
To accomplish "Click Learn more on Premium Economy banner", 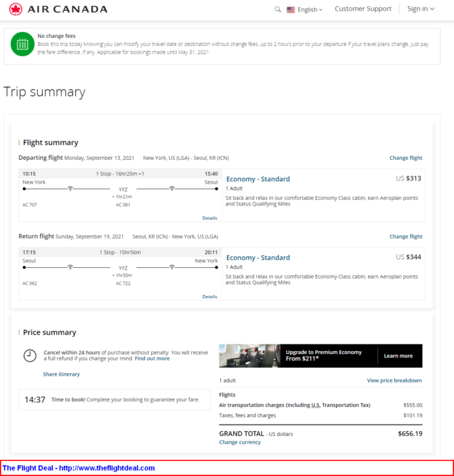I will pyautogui.click(x=398, y=356).
